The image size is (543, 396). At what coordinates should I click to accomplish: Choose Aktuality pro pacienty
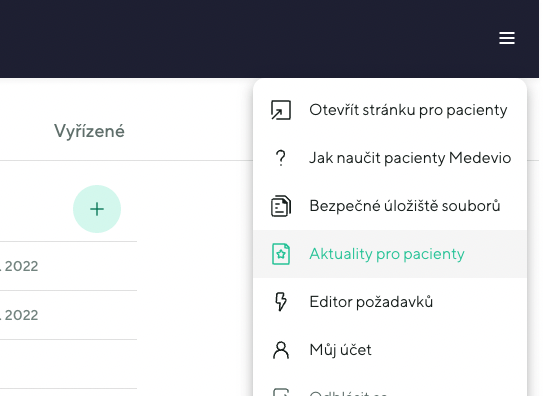pyautogui.click(x=390, y=254)
